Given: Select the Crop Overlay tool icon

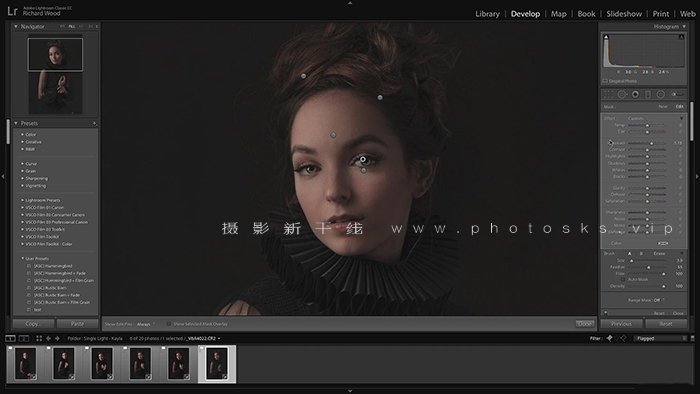Looking at the screenshot, I should click(x=608, y=94).
